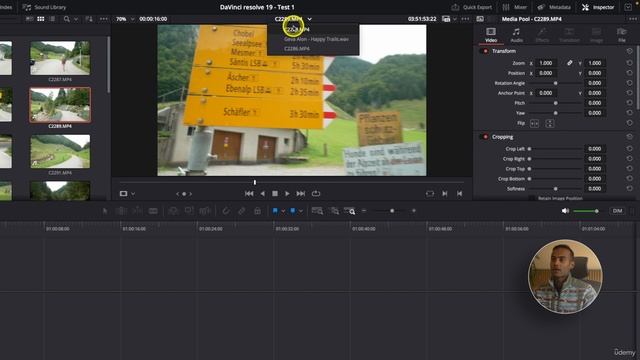Screen dimensions: 640x360
Task: Open the Sound Library panel
Action: (44, 7)
